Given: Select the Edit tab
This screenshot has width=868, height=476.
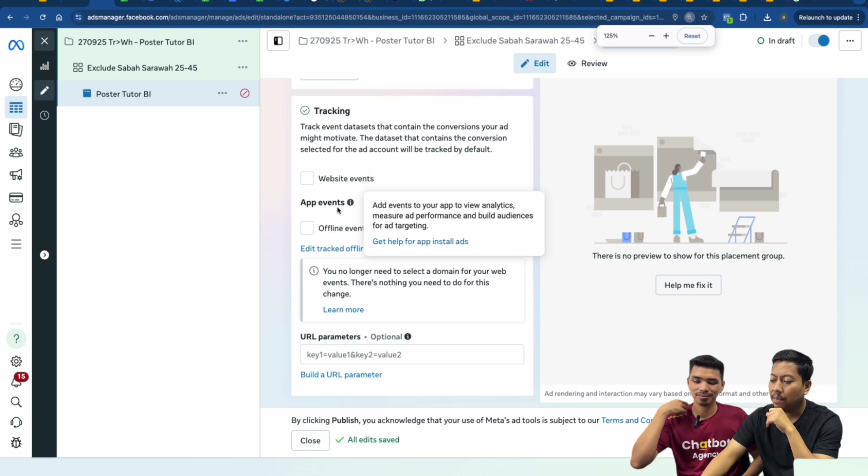Looking at the screenshot, I should pyautogui.click(x=535, y=63).
